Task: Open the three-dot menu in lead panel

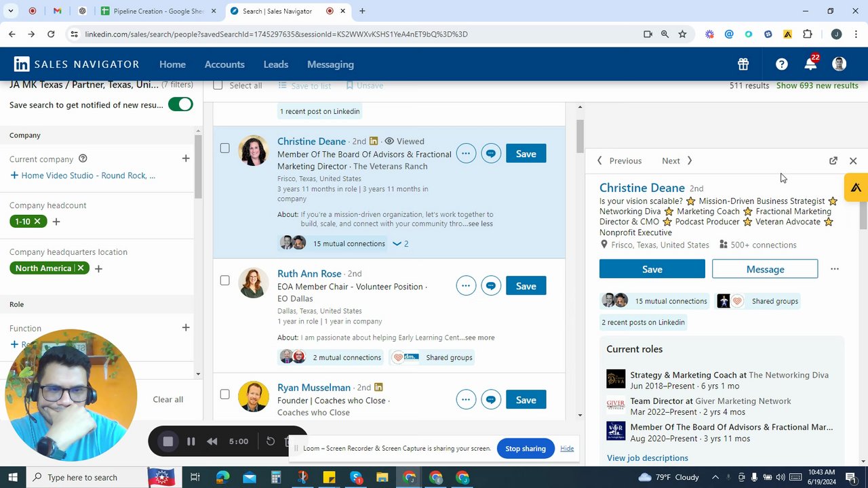Action: point(835,269)
